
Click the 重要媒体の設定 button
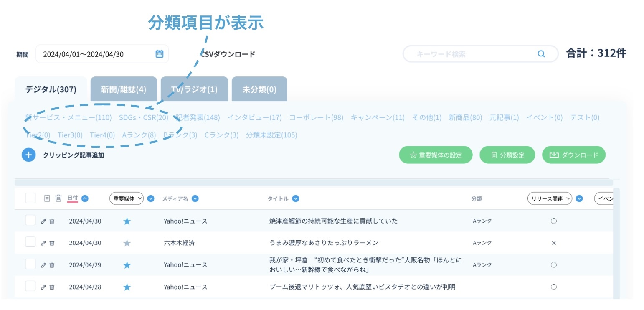pyautogui.click(x=436, y=155)
